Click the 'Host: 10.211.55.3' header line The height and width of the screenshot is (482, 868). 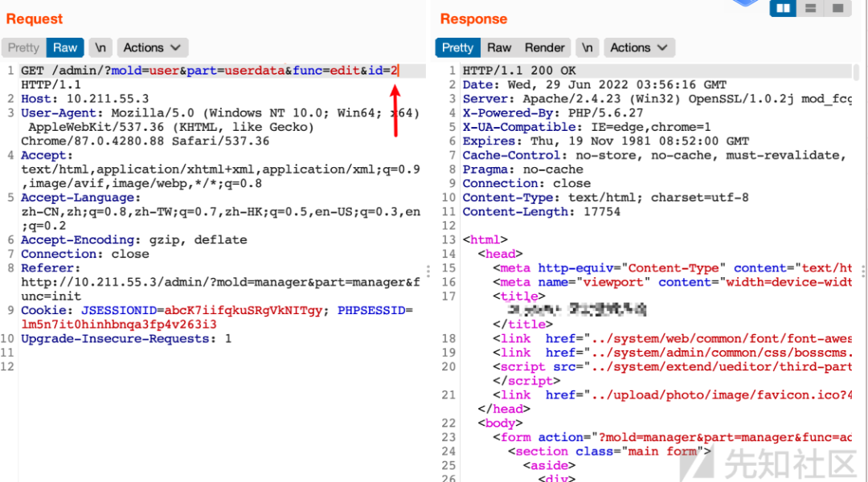(84, 99)
